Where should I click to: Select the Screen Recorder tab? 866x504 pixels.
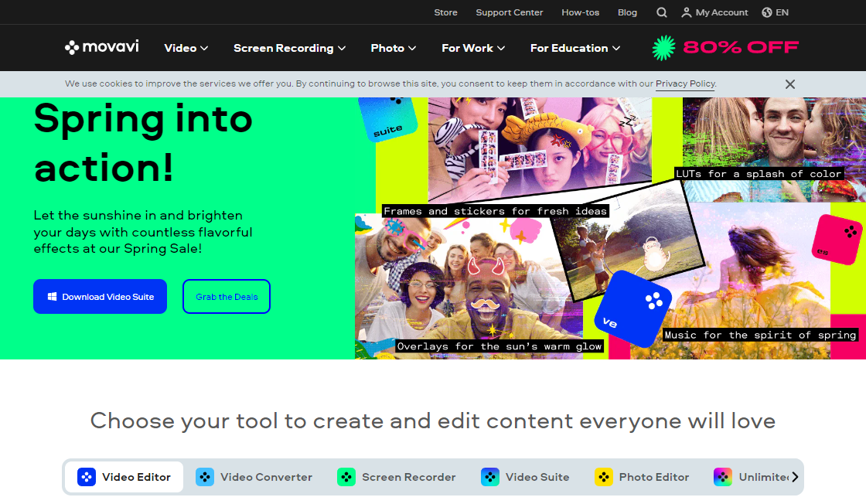point(397,477)
